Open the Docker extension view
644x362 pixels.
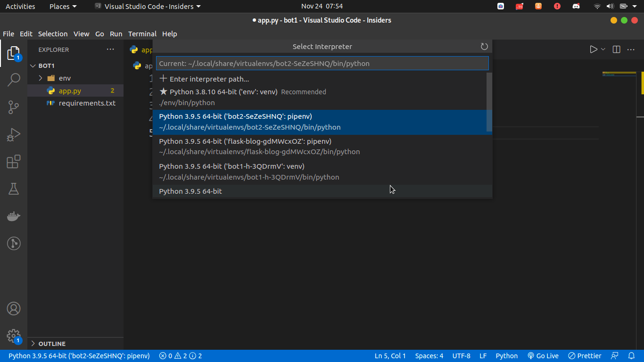click(x=14, y=216)
